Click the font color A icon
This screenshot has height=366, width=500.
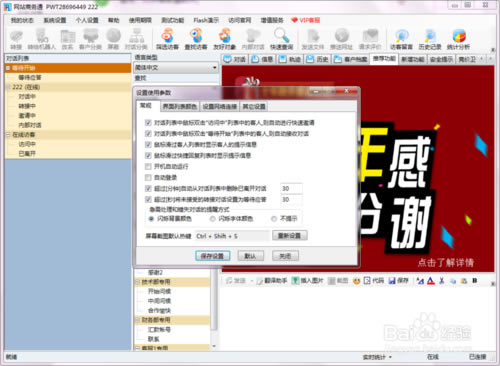pyautogui.click(x=431, y=281)
